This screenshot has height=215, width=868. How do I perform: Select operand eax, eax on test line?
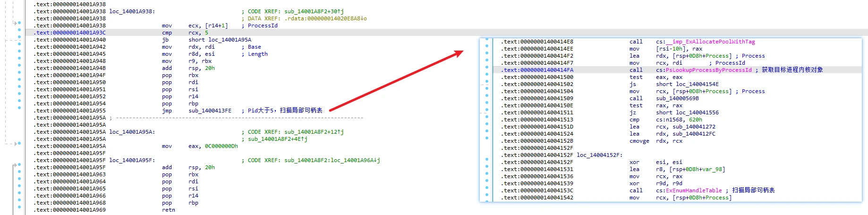(669, 77)
